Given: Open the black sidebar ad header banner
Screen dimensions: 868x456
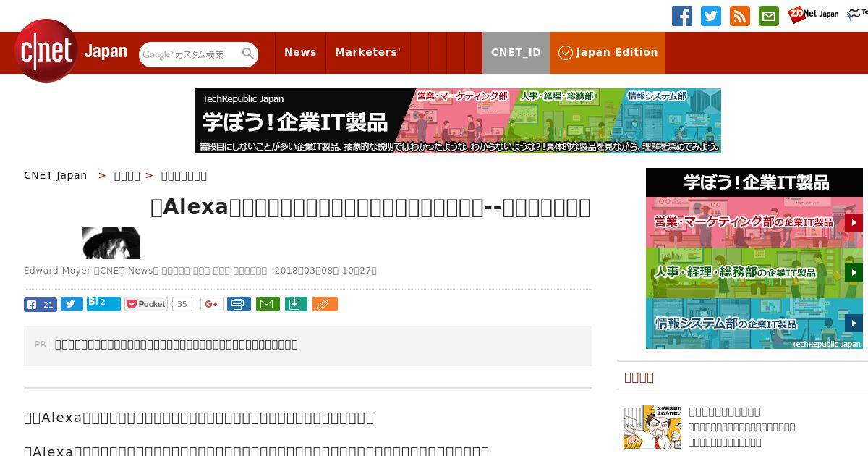Looking at the screenshot, I should (x=754, y=182).
